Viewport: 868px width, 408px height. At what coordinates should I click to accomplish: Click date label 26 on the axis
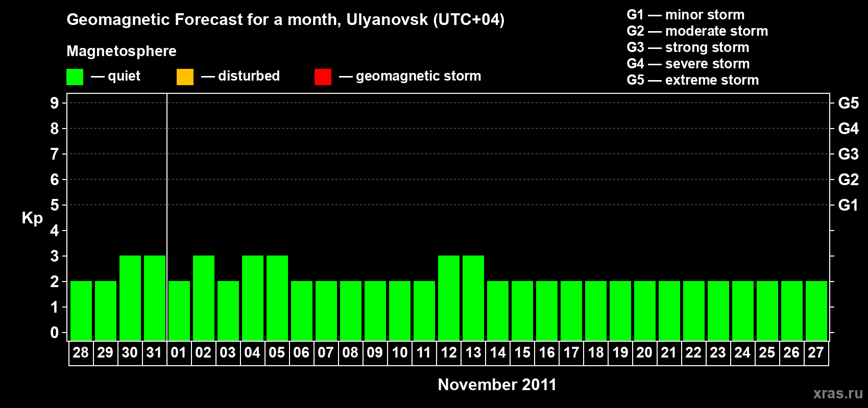click(791, 353)
